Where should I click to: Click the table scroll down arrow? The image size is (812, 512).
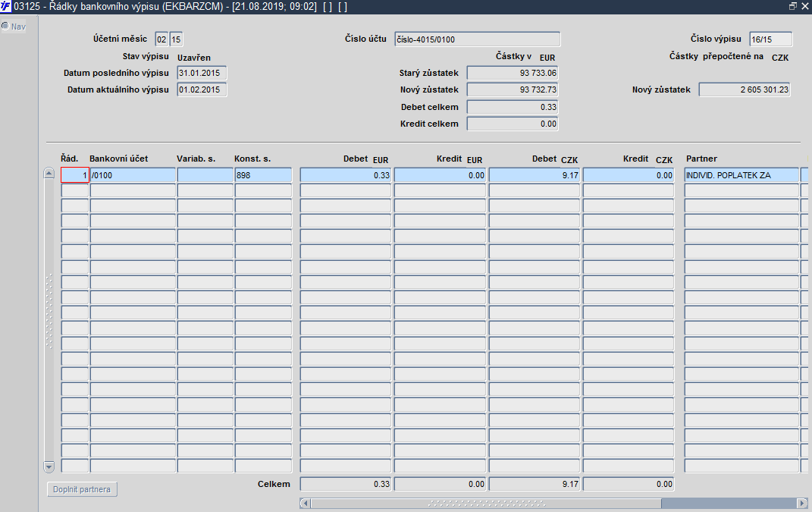tap(49, 466)
